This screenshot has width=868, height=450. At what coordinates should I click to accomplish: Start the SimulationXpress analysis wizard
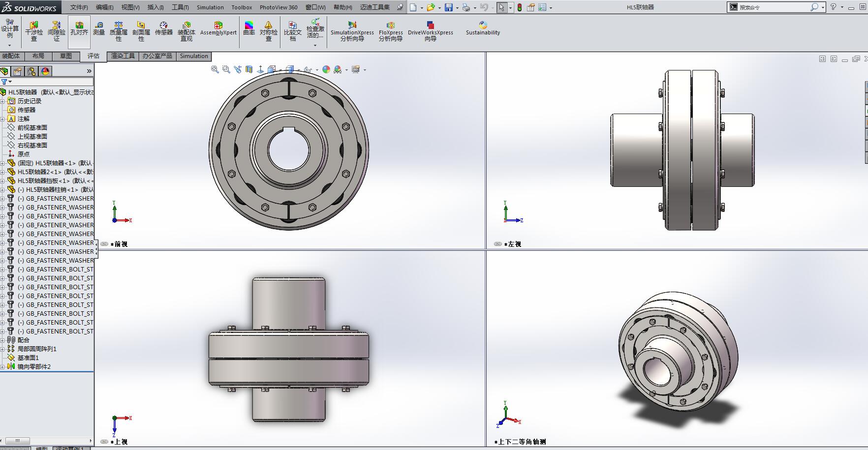pyautogui.click(x=352, y=31)
